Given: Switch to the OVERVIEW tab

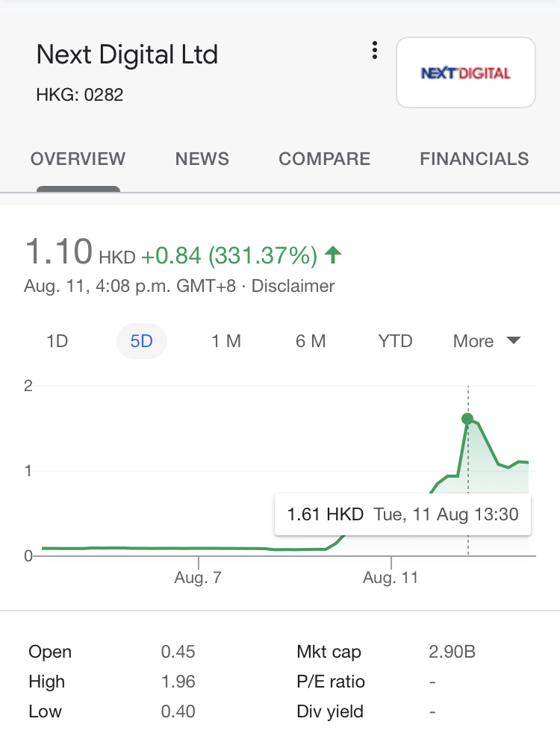Looking at the screenshot, I should click(78, 159).
